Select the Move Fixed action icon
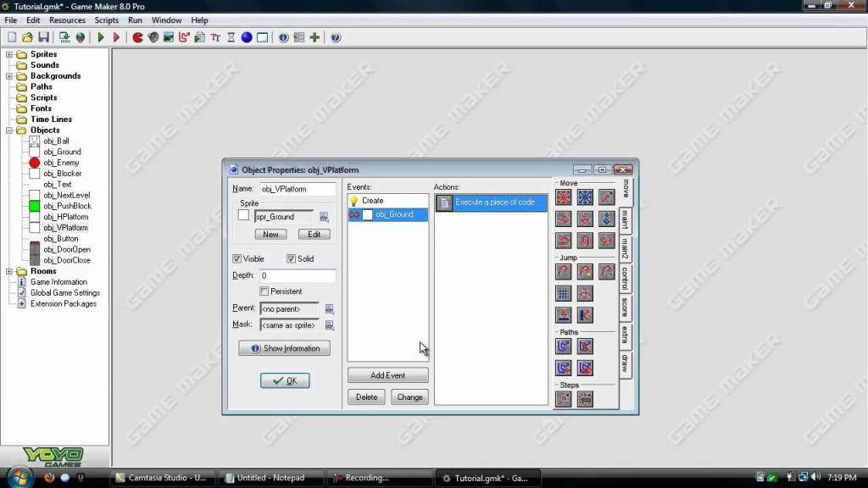Viewport: 868px width, 488px height. tap(564, 197)
